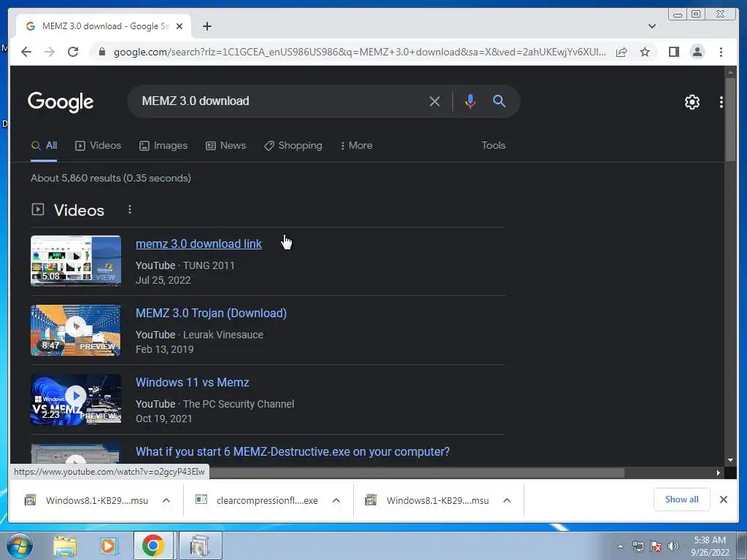This screenshot has height=560, width=747.
Task: Click the scroll-down arrow of the page scrollbar
Action: tap(730, 460)
